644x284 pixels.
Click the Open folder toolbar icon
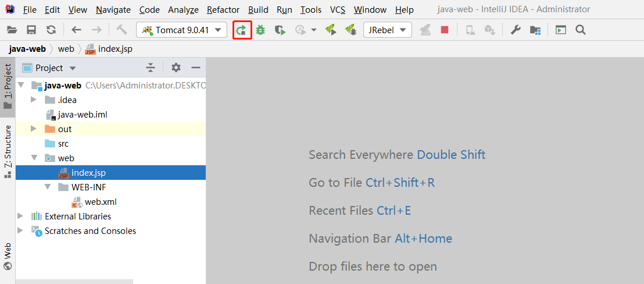[x=12, y=30]
